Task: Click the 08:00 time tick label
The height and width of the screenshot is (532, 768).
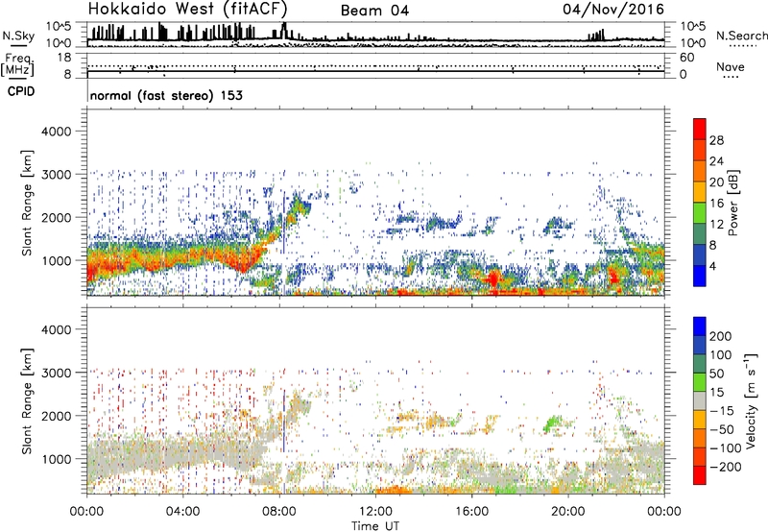Action: (279, 512)
